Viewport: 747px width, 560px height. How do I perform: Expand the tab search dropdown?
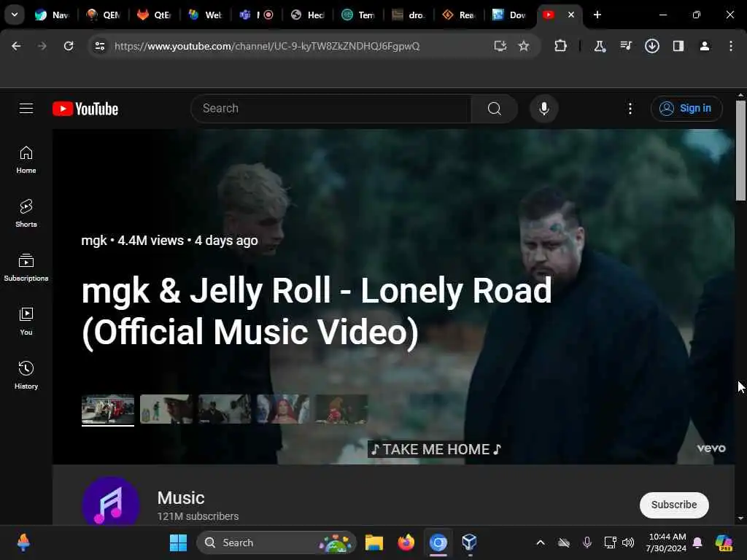tap(15, 15)
